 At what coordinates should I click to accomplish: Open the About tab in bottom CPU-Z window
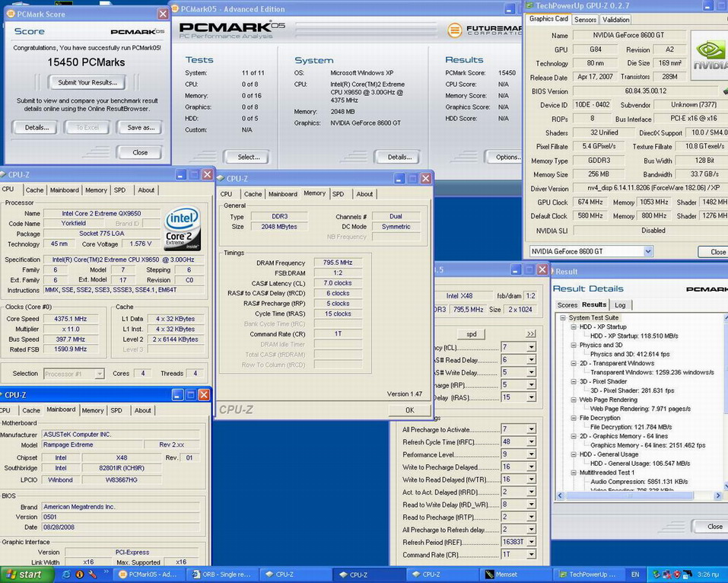click(142, 411)
